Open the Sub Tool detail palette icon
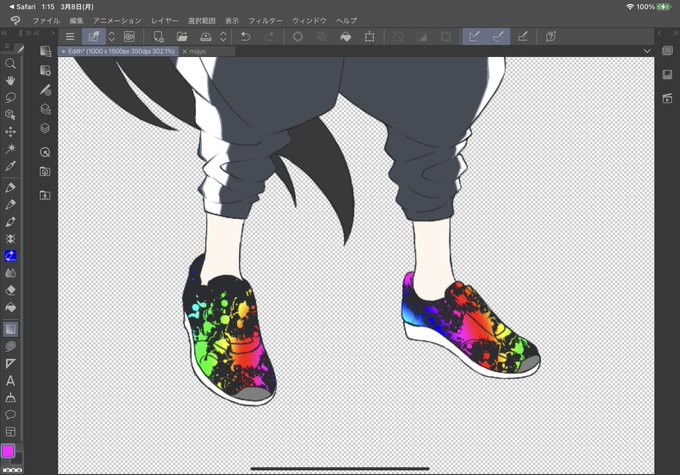 [45, 70]
